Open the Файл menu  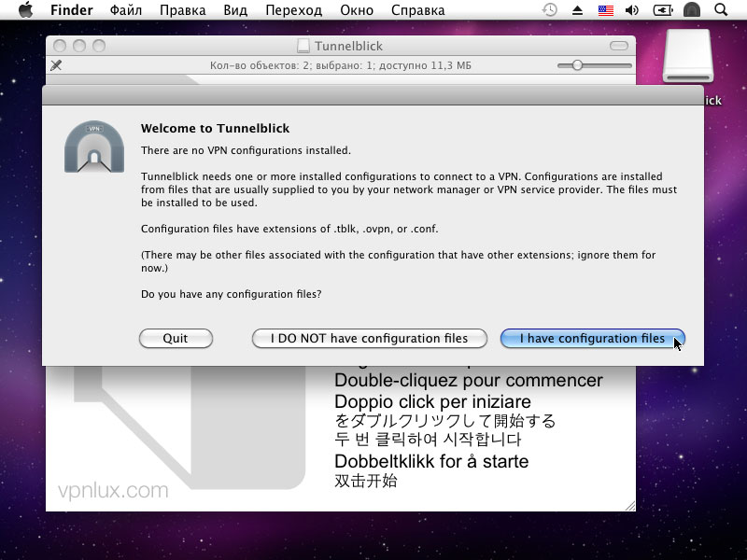click(126, 10)
